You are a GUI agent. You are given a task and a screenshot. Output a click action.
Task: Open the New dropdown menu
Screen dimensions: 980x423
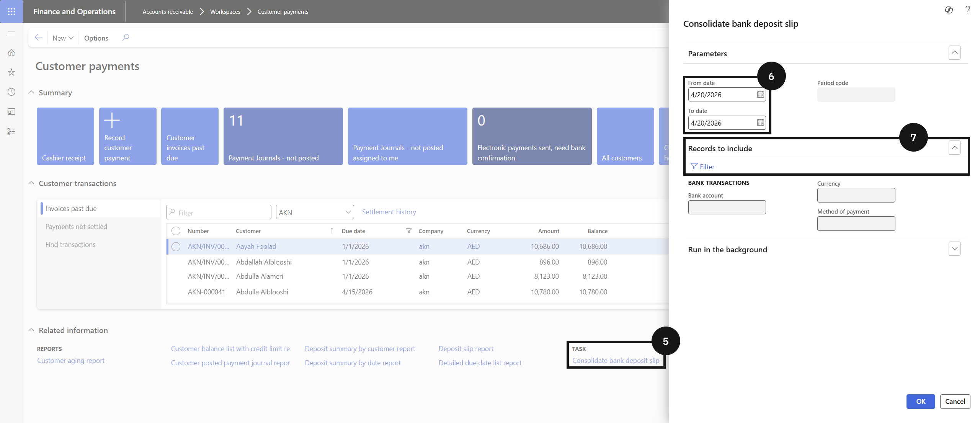point(63,38)
